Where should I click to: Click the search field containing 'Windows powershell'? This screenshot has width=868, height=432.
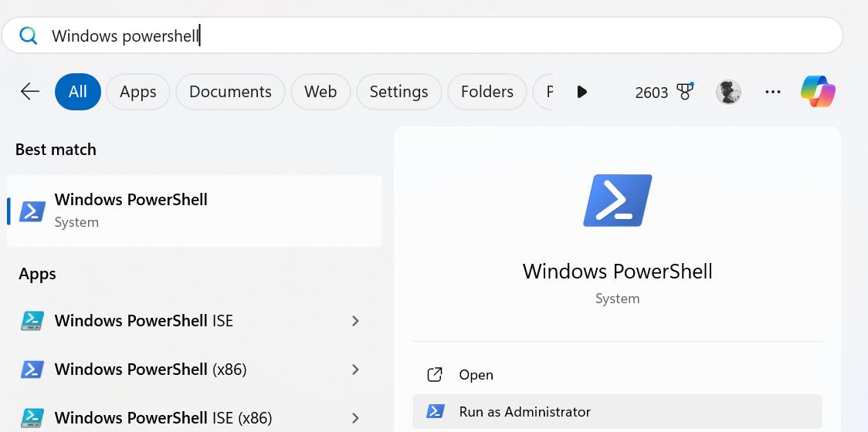(x=422, y=35)
